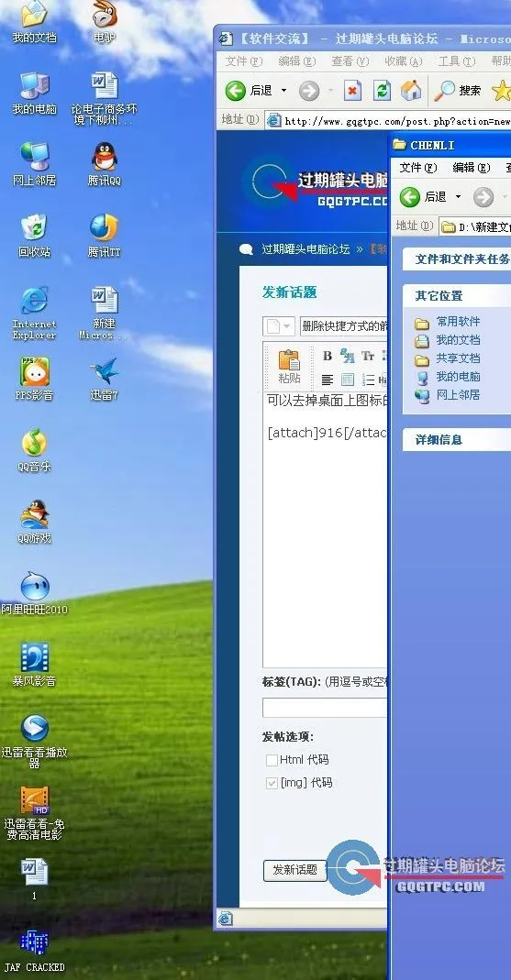The image size is (511, 980).
Task: Click the IE address bar URL field
Action: pyautogui.click(x=388, y=121)
